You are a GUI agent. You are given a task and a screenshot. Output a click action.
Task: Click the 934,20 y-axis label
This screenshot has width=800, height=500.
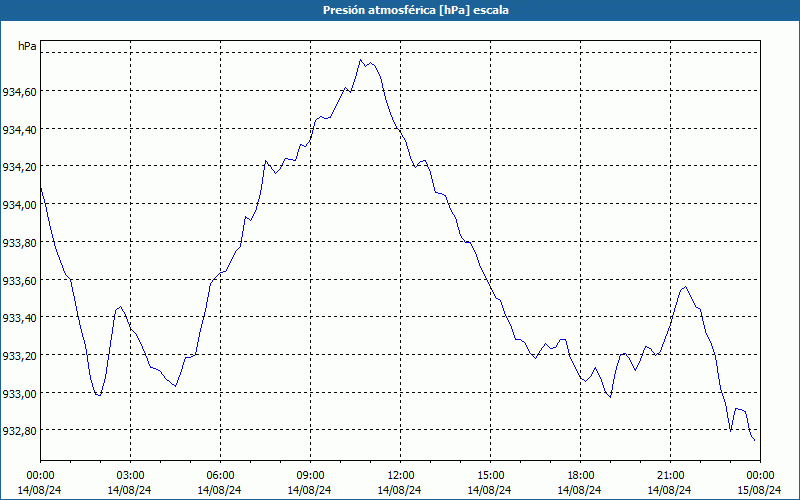(x=19, y=167)
